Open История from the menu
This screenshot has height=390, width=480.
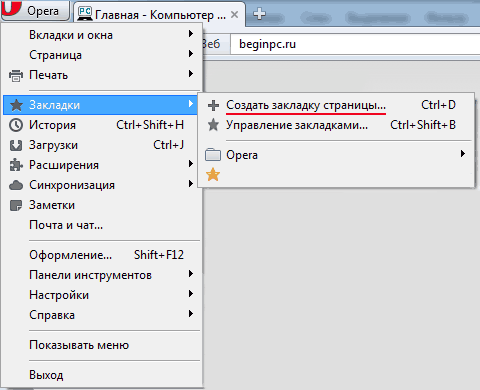[102, 125]
